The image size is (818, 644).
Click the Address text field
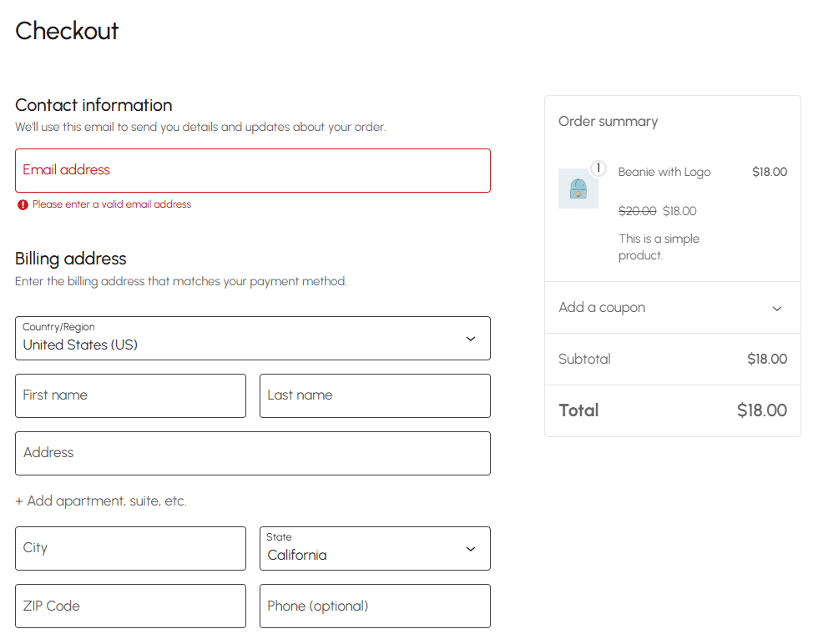pyautogui.click(x=252, y=453)
